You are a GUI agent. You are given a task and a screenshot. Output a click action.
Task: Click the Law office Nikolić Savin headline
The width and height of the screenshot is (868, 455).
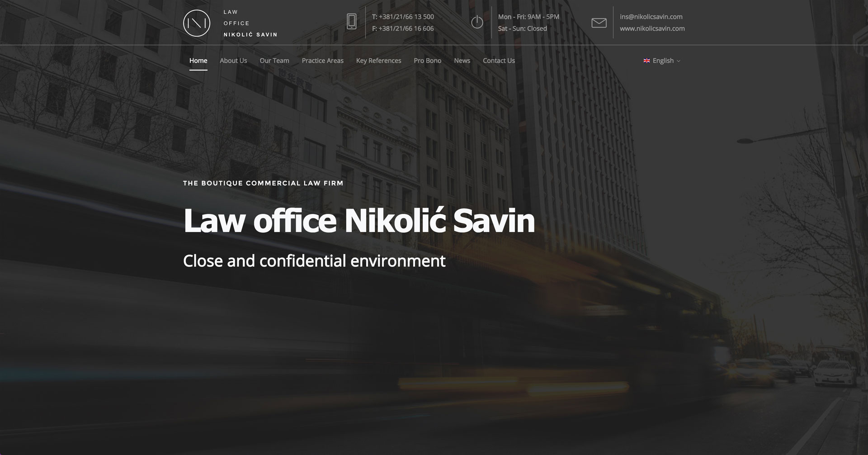click(x=359, y=220)
